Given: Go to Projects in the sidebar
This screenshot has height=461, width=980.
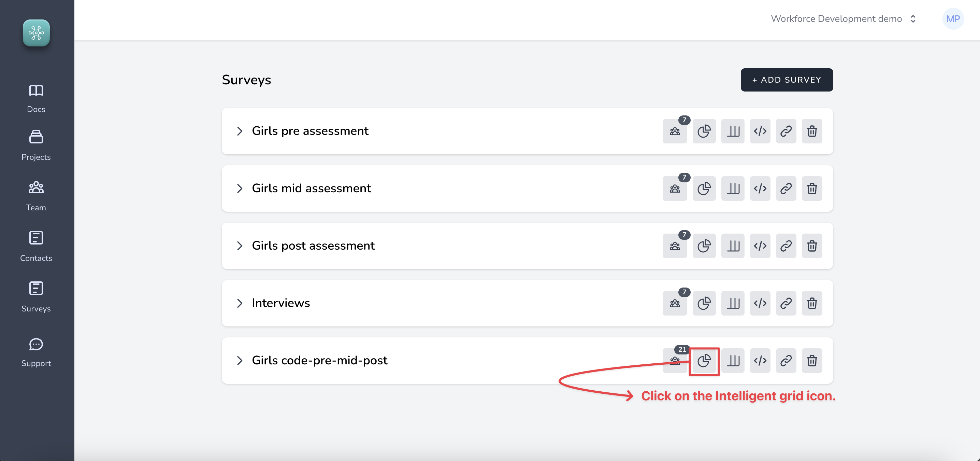Looking at the screenshot, I should pyautogui.click(x=36, y=145).
